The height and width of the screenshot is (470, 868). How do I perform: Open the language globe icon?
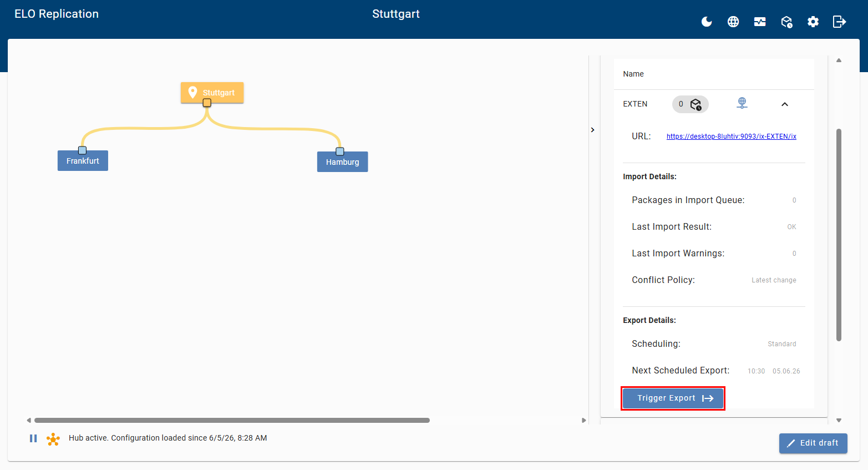pyautogui.click(x=733, y=22)
